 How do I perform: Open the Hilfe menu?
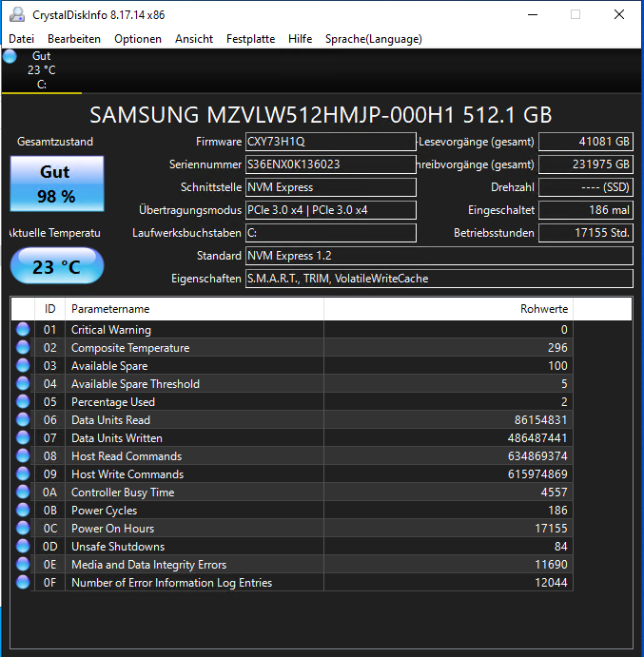coord(301,39)
